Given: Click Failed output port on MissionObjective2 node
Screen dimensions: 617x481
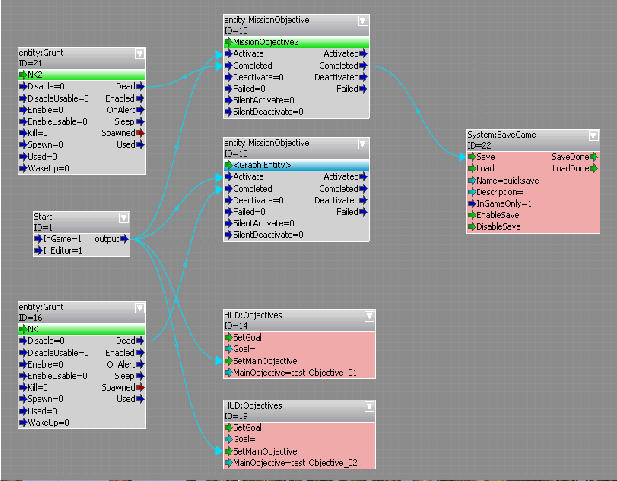Looking at the screenshot, I should pyautogui.click(x=363, y=89).
